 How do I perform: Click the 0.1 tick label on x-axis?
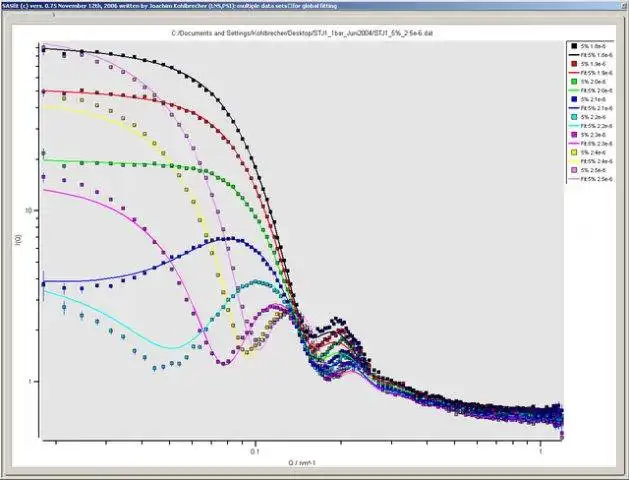pos(255,452)
